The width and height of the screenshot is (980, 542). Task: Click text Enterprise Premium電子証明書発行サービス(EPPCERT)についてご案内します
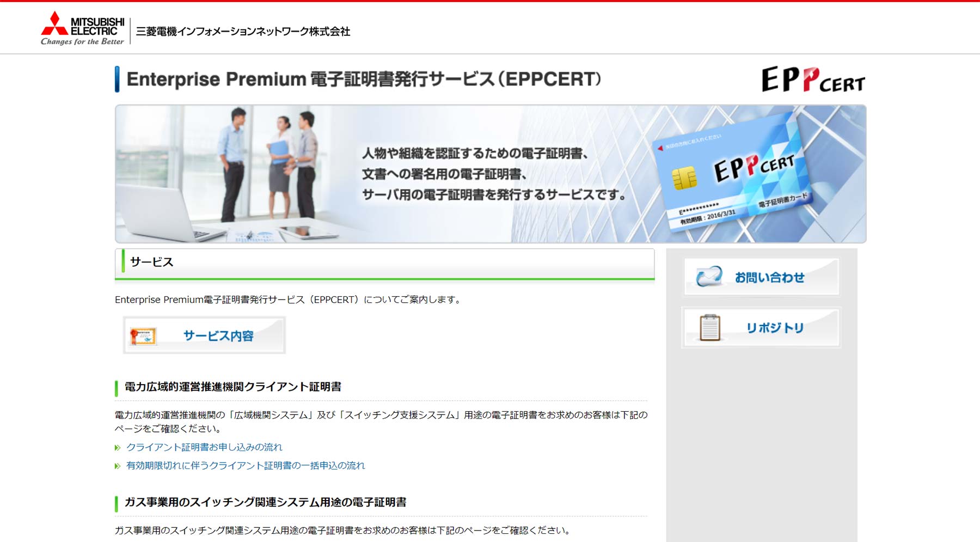[x=288, y=300]
